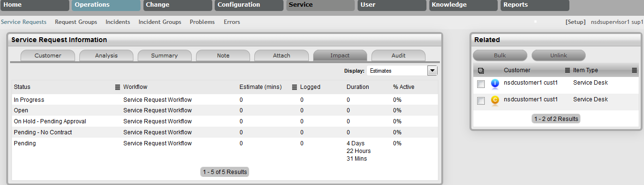
Task: Open the Problems submenu link
Action: tap(202, 22)
